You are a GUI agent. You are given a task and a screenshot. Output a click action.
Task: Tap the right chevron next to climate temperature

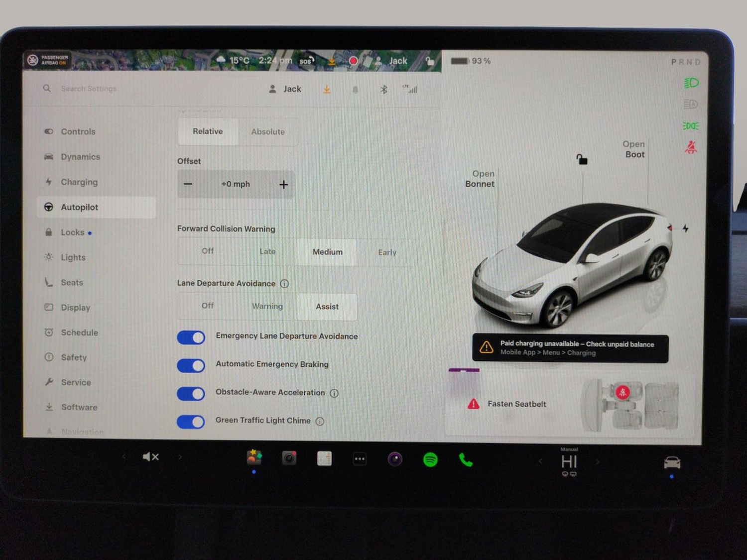click(597, 462)
